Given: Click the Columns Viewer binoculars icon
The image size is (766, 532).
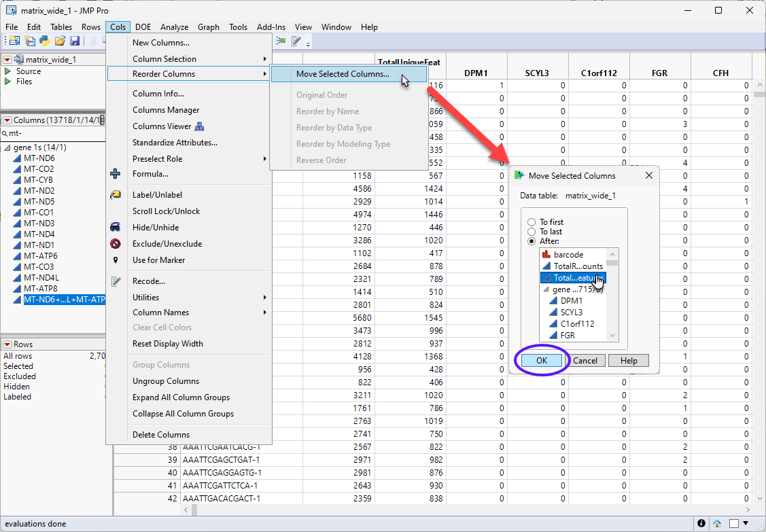Looking at the screenshot, I should (200, 126).
